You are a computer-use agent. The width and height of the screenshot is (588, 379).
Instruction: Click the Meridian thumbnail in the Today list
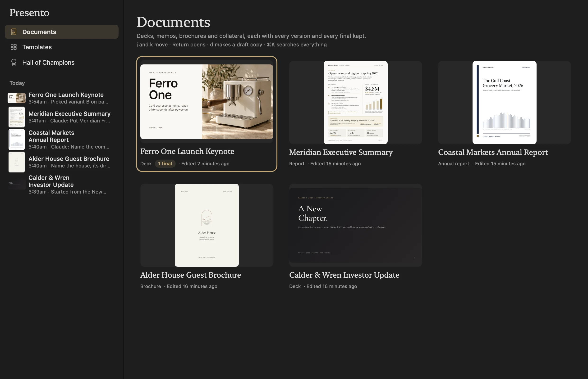pos(17,117)
